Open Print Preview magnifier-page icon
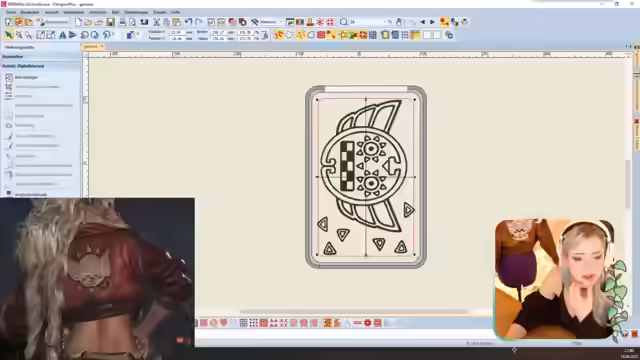This screenshot has width=640, height=360. click(x=132, y=22)
